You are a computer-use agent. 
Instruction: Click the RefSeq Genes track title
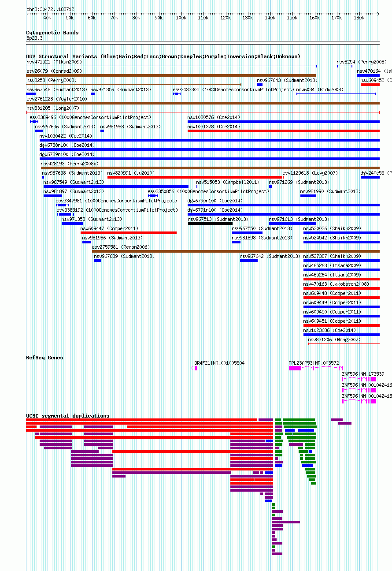click(45, 358)
